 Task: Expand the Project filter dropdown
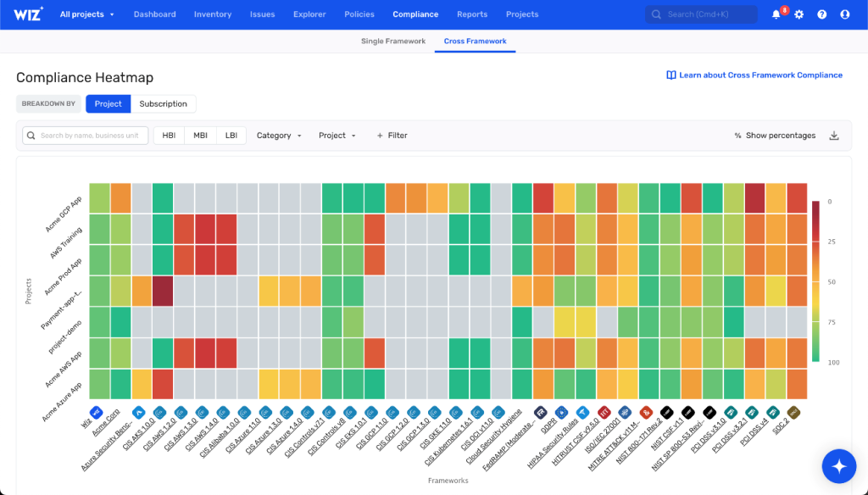337,136
